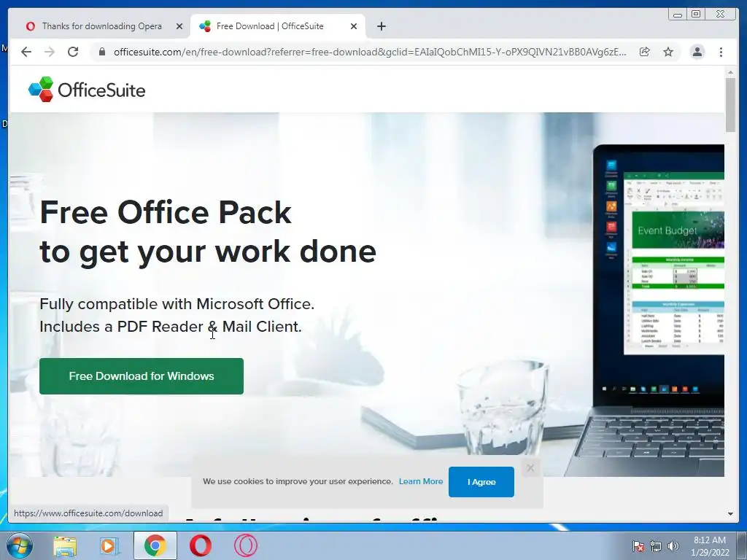The height and width of the screenshot is (560, 747).
Task: Close the Opera download tab
Action: tap(179, 26)
